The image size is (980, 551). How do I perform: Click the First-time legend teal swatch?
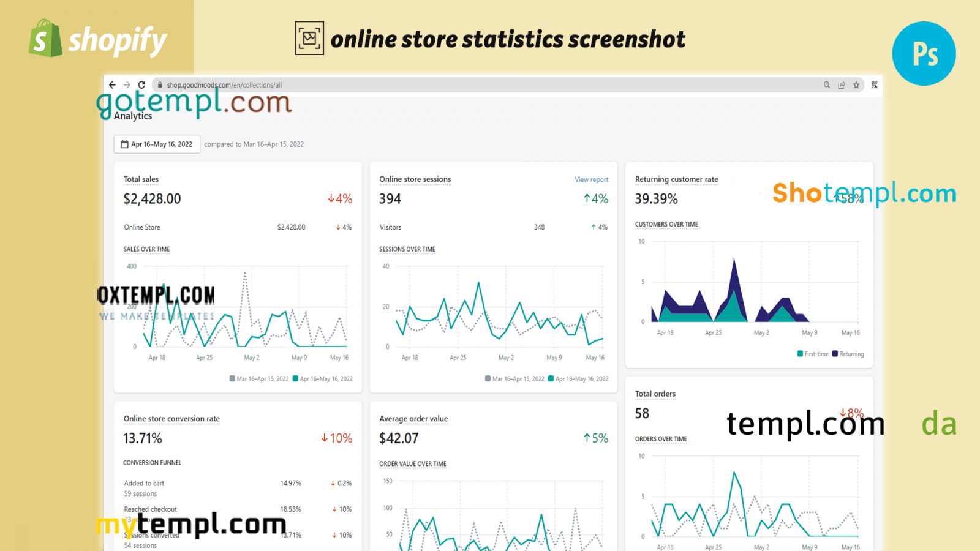(800, 354)
